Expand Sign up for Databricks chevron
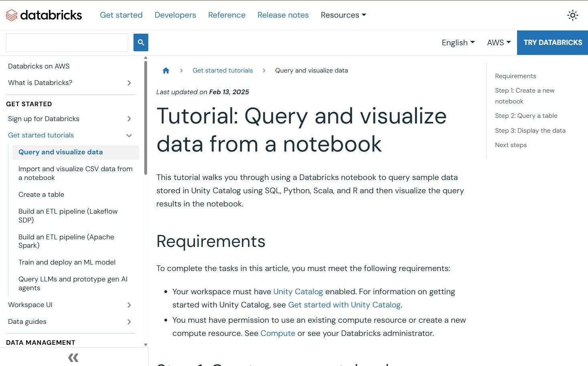Screen dimensions: 588x366 click(x=129, y=119)
